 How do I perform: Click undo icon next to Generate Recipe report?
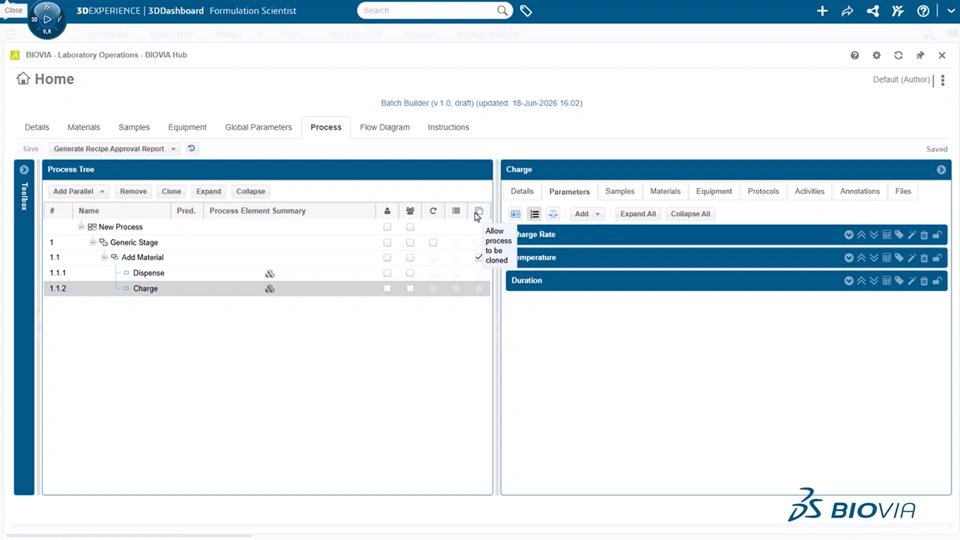click(192, 148)
